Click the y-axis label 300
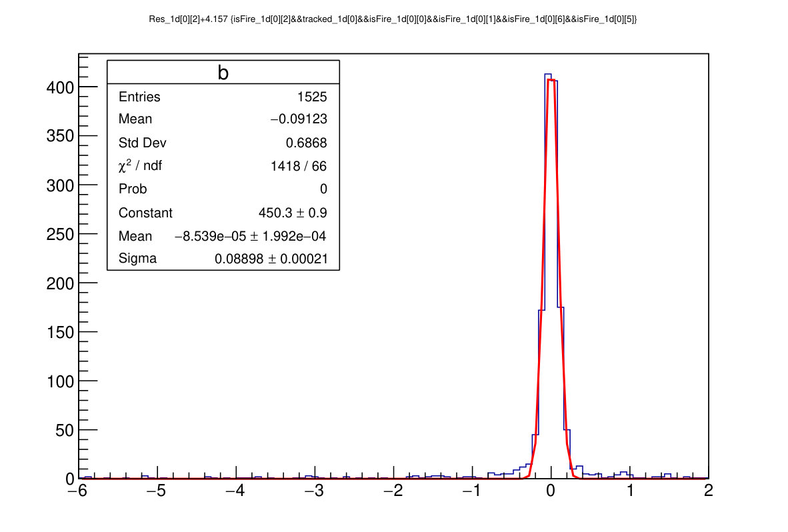Viewport: 788px width, 532px height. click(x=60, y=186)
